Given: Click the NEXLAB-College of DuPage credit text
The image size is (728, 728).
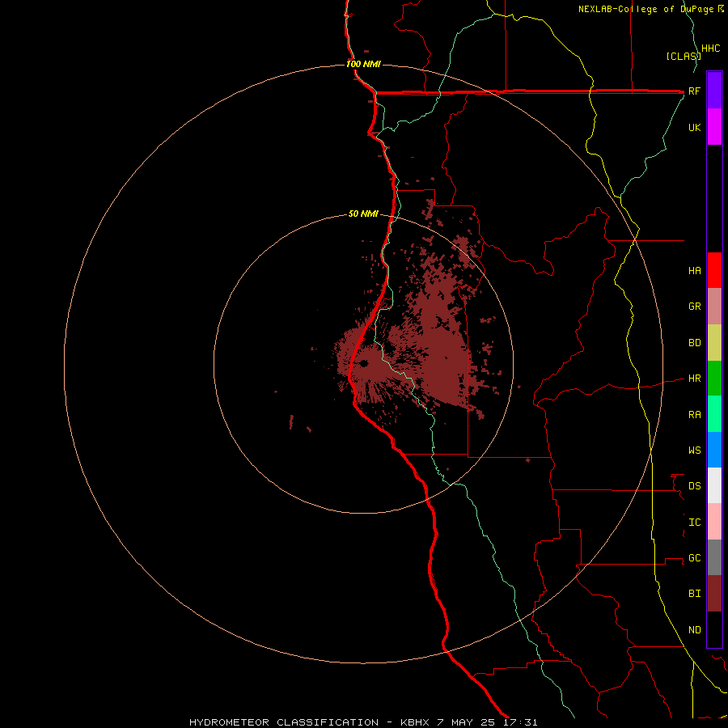Looking at the screenshot, I should 645,9.
